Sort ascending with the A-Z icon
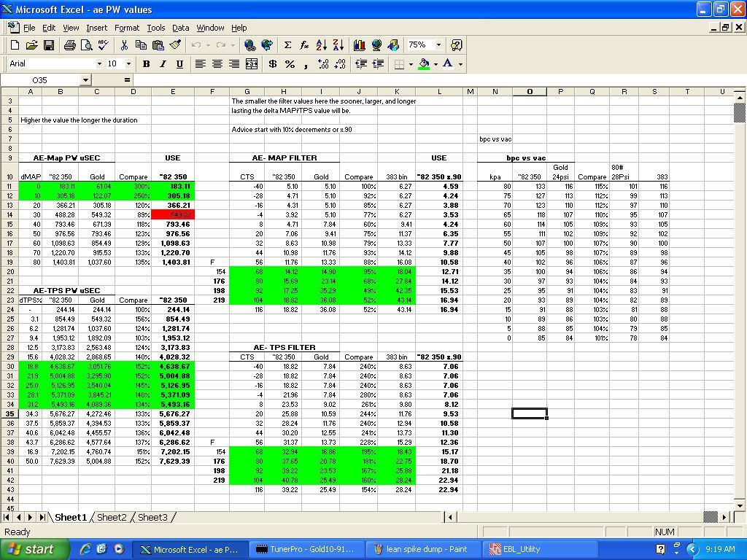This screenshot has width=747, height=560. [321, 45]
